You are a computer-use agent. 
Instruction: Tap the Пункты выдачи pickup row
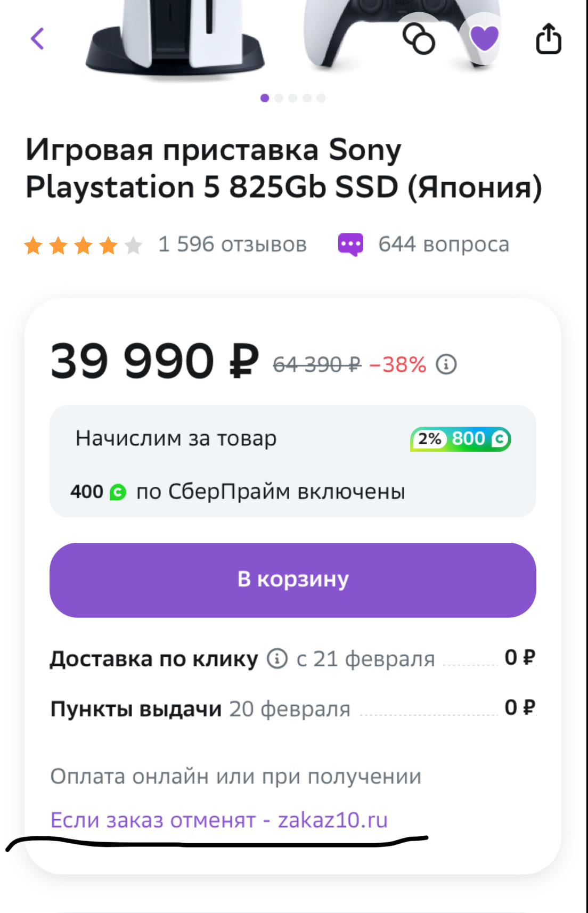click(293, 709)
